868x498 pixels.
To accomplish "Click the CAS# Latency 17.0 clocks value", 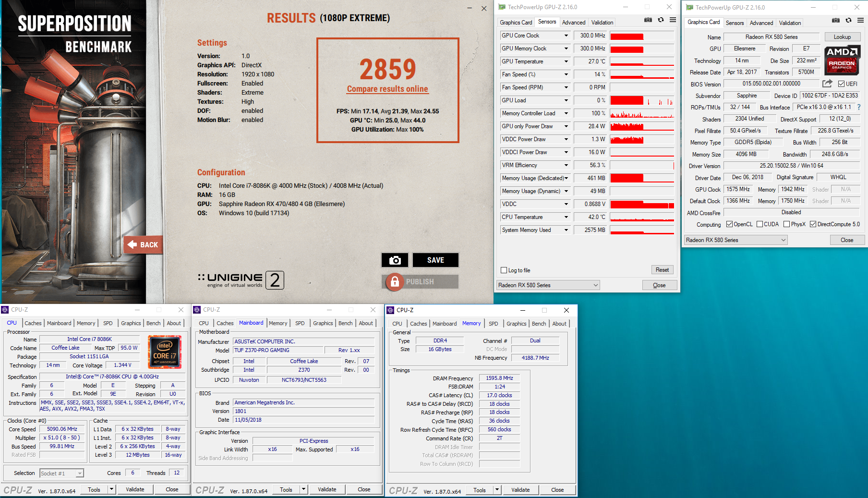I will pos(499,396).
